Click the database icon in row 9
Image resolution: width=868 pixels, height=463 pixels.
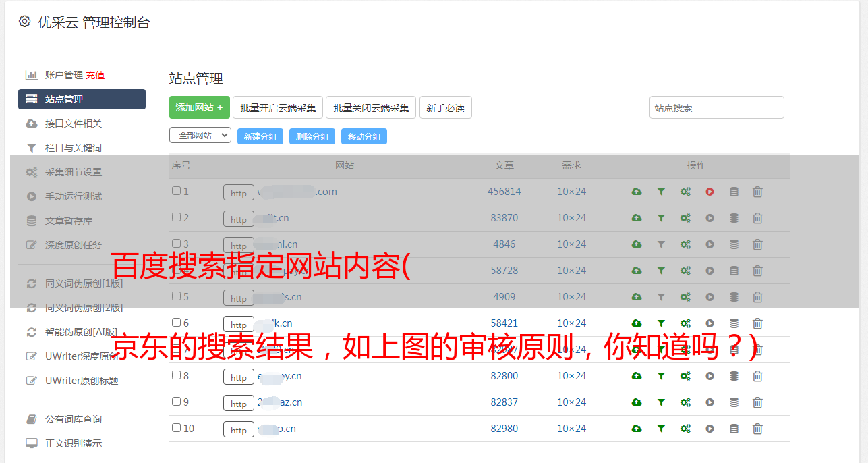[734, 402]
